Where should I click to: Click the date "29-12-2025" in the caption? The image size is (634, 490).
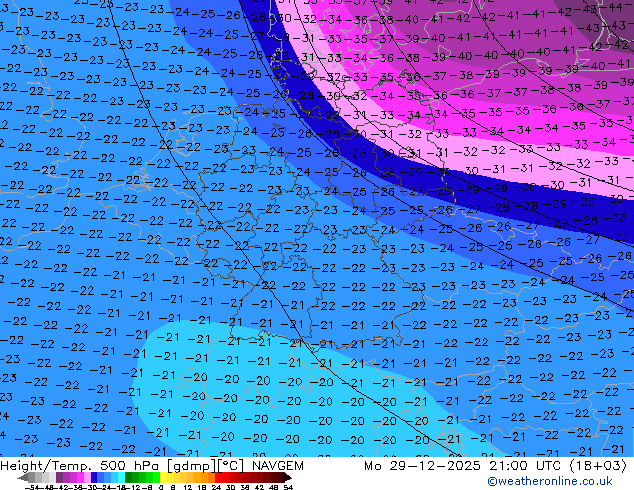[x=436, y=466]
